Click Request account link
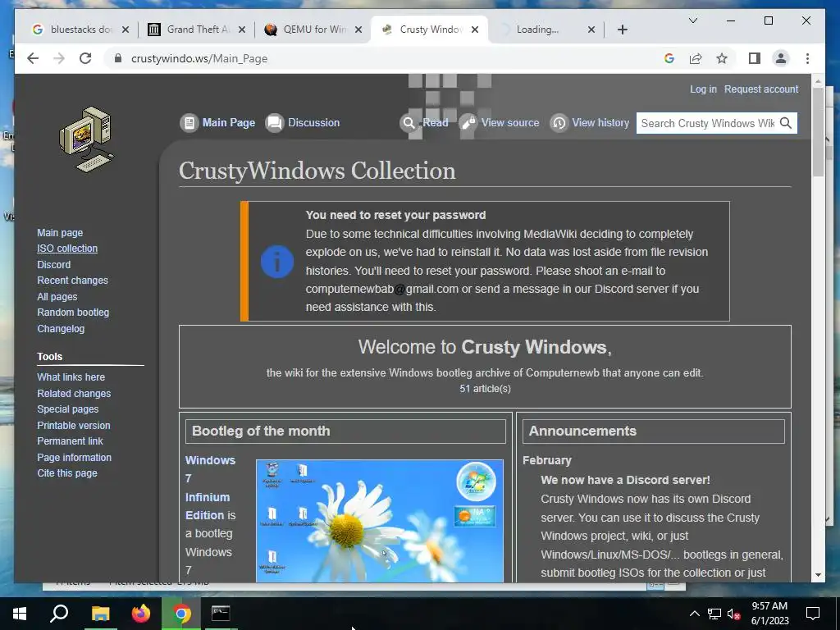 pos(761,89)
